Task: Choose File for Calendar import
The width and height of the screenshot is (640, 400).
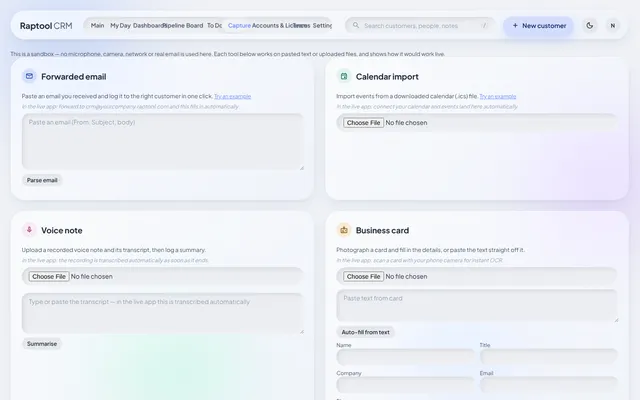Action: point(363,122)
